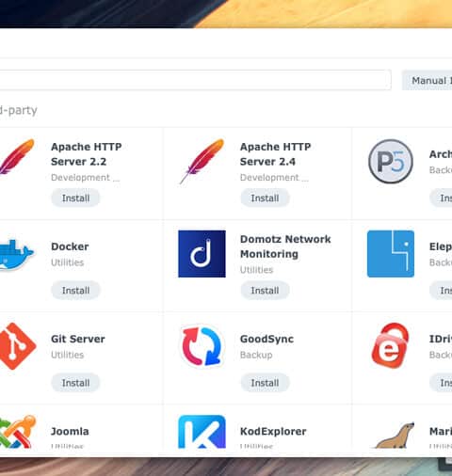Click the blue elephant package icon
Viewport: 452px width, 476px height.
(x=391, y=254)
